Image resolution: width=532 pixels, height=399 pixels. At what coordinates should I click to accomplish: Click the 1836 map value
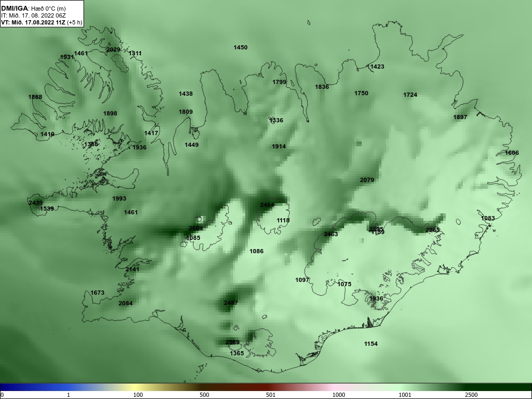coord(322,87)
